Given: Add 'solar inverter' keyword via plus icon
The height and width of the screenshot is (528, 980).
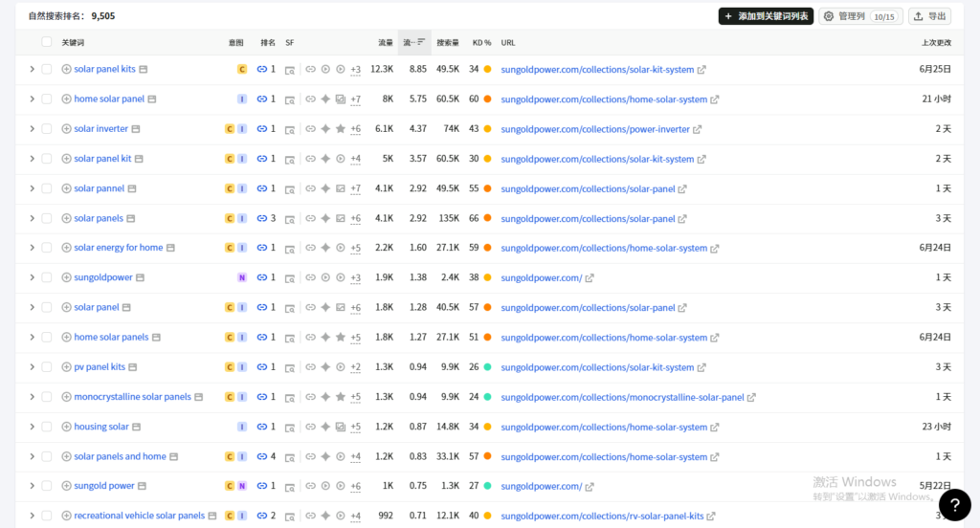Looking at the screenshot, I should tap(66, 129).
